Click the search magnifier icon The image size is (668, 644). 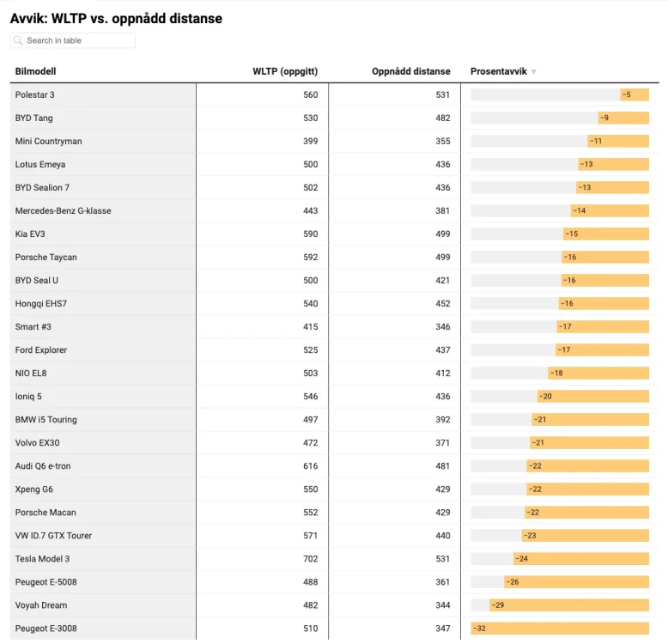tap(18, 40)
